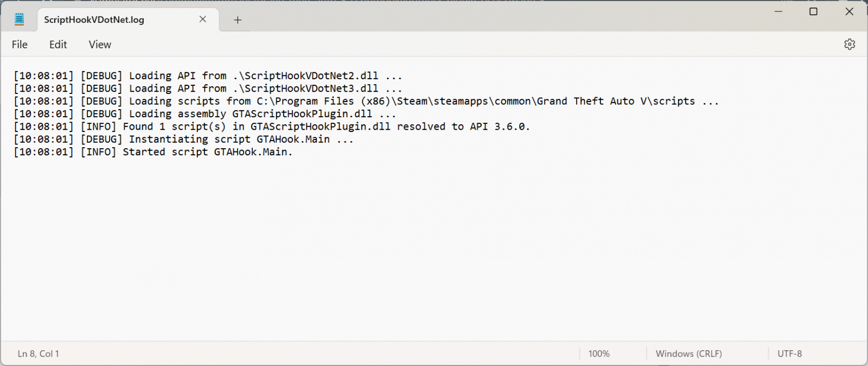Click the line mentioning API 3.6.0

pos(271,127)
